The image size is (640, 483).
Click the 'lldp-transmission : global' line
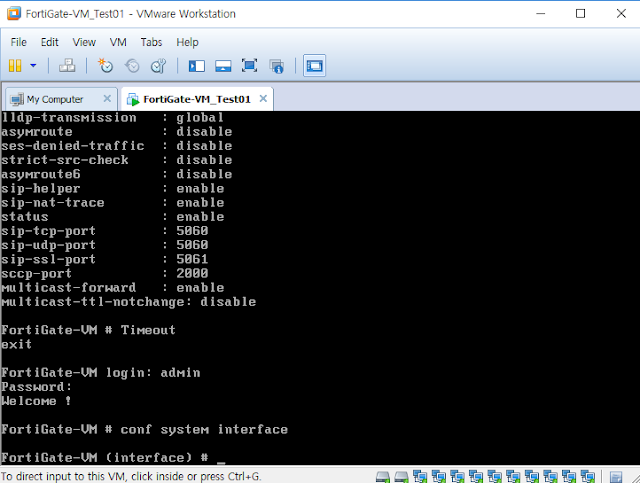113,118
